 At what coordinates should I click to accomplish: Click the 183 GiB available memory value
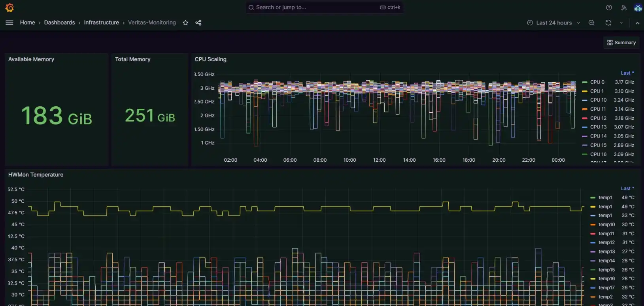57,116
